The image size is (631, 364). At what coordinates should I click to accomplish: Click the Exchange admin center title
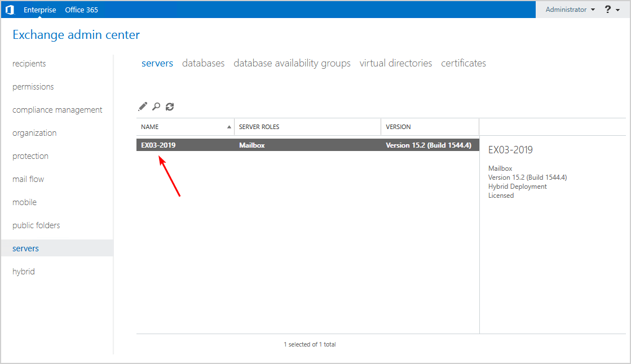point(76,35)
